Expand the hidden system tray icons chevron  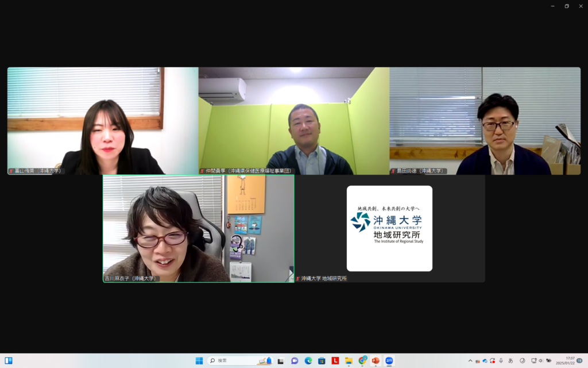click(x=470, y=361)
